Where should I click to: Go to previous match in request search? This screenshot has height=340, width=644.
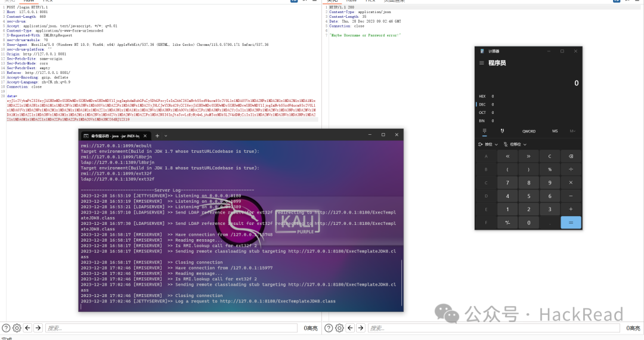pyautogui.click(x=27, y=327)
